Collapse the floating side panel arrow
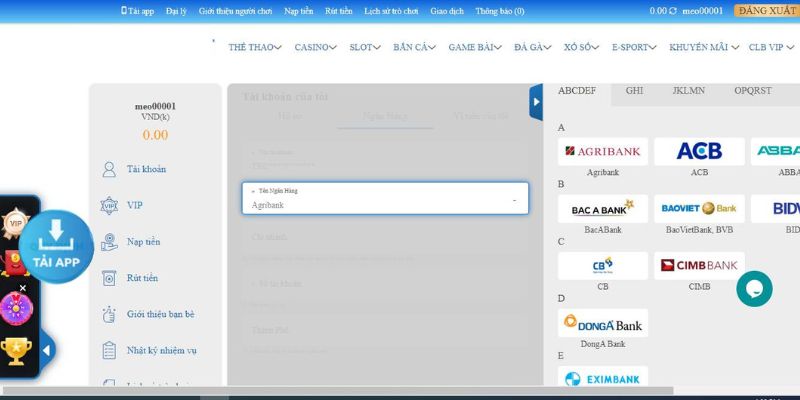 click(46, 351)
